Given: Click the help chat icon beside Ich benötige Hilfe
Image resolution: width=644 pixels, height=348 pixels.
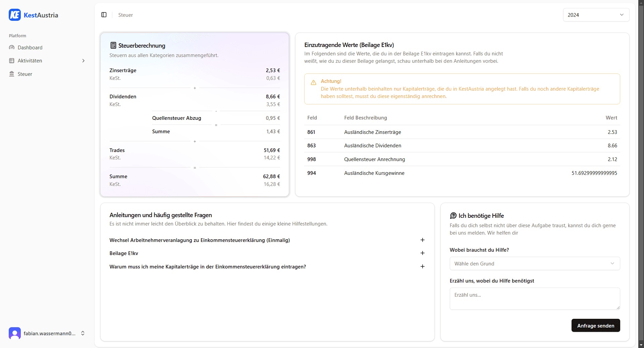Looking at the screenshot, I should tap(453, 215).
